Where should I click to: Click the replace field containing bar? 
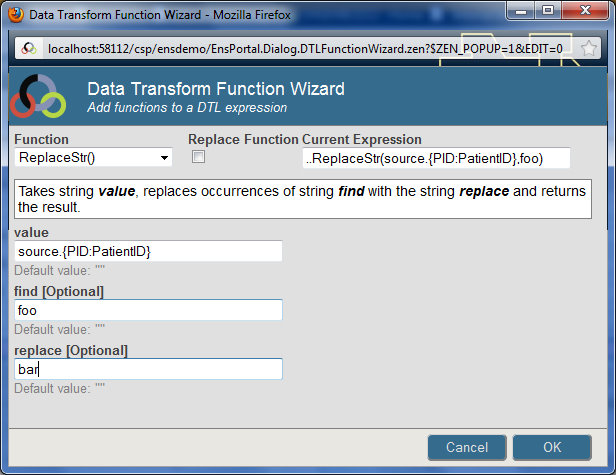(148, 369)
